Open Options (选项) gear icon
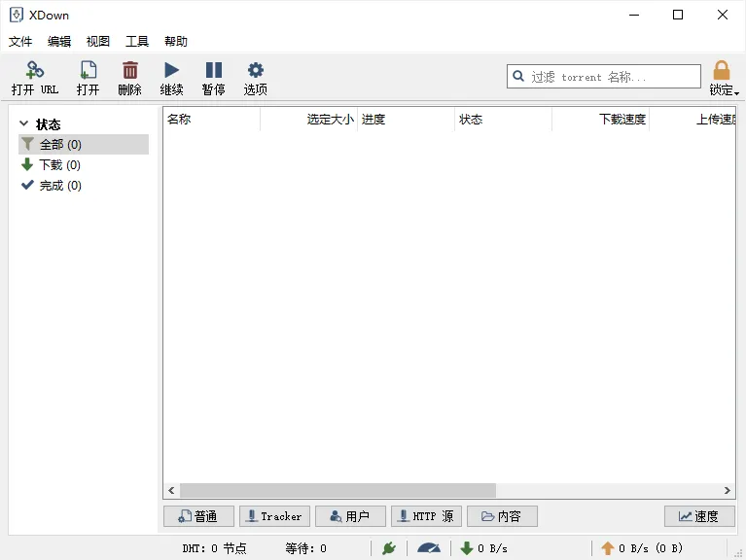The width and height of the screenshot is (746, 560). pos(256,70)
